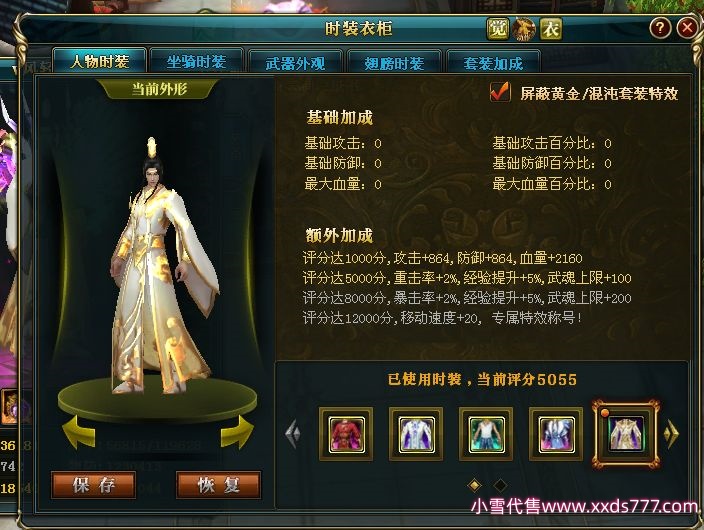Go to second page indicator dot
Viewport: 704px width, 530px height.
click(500, 485)
